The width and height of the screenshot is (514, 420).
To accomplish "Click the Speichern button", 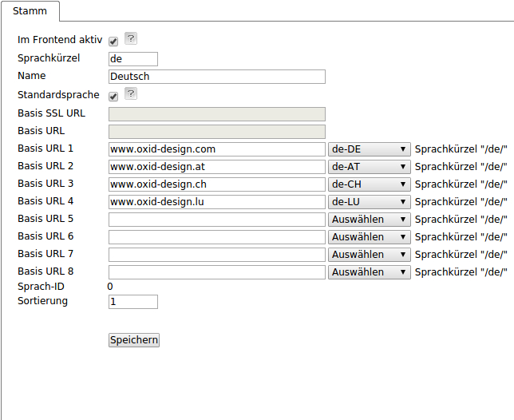I will click(x=134, y=340).
